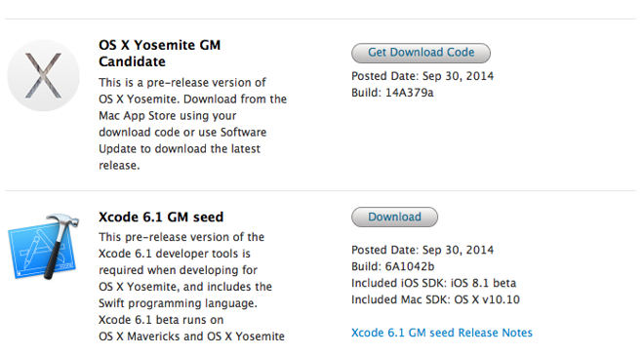The width and height of the screenshot is (644, 356).
Task: Click the Yosemite Posted Date text
Action: [423, 76]
